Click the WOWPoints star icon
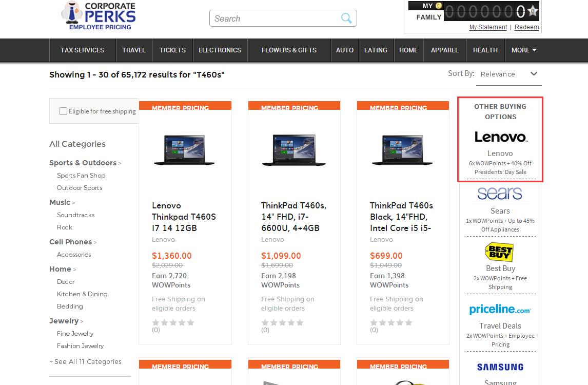 [533, 11]
